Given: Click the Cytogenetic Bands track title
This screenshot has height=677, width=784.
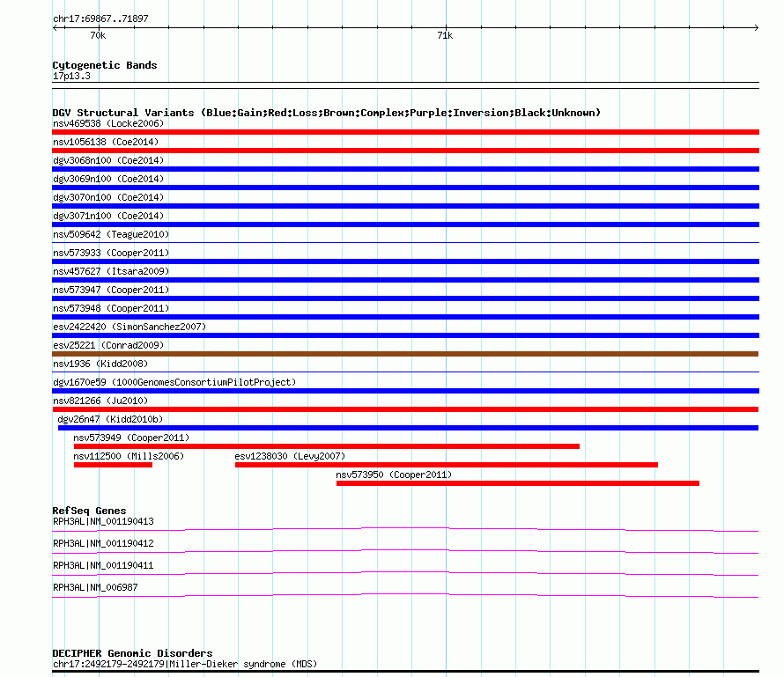Looking at the screenshot, I should [105, 65].
